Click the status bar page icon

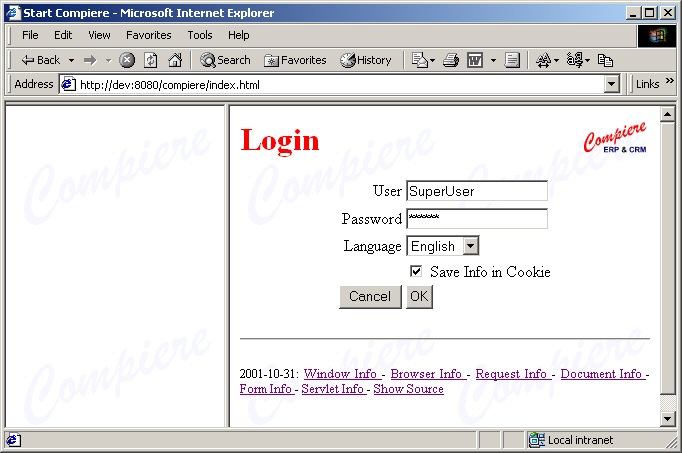[13, 440]
